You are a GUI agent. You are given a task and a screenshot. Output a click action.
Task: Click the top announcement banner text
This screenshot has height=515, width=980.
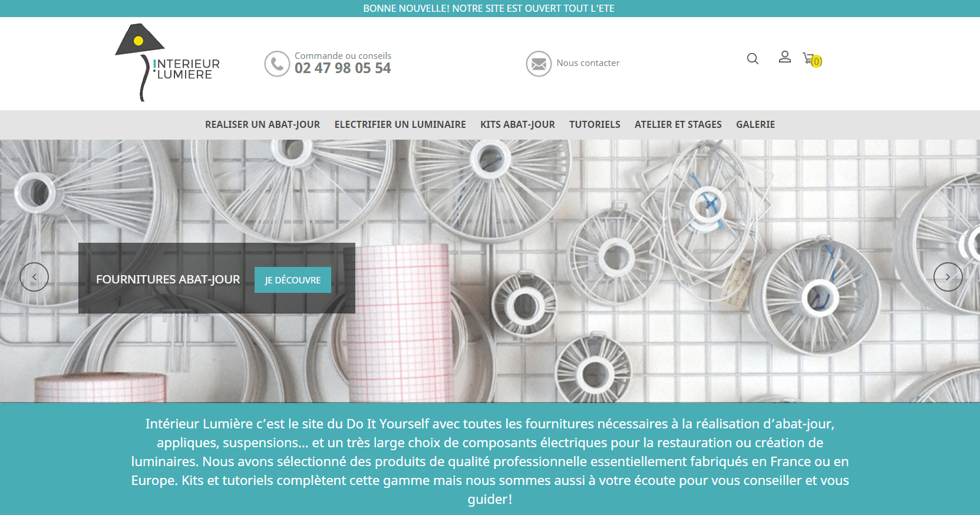(x=489, y=8)
